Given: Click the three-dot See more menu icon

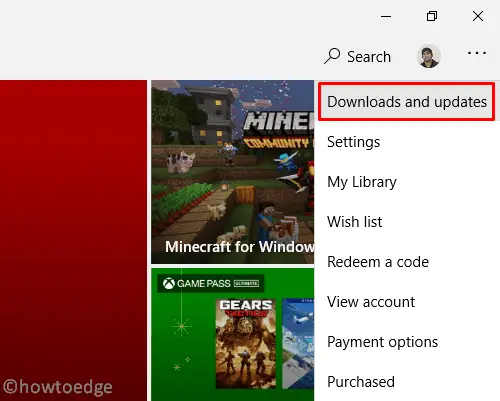Looking at the screenshot, I should pos(477,53).
